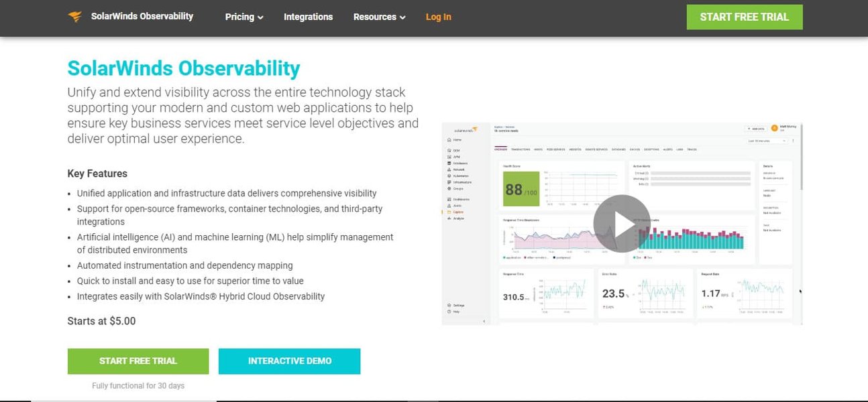Click Databases icon in video preview sidebar
868x402 pixels.
point(449,163)
